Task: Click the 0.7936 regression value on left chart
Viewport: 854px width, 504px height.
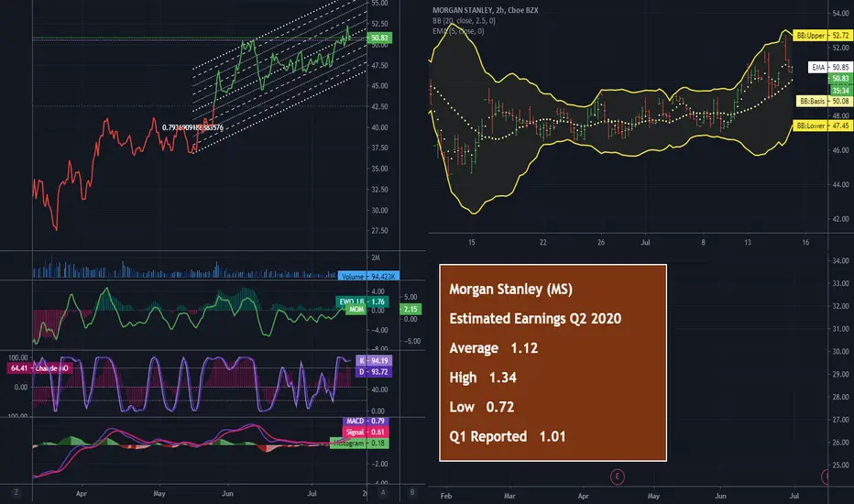Action: (x=192, y=127)
